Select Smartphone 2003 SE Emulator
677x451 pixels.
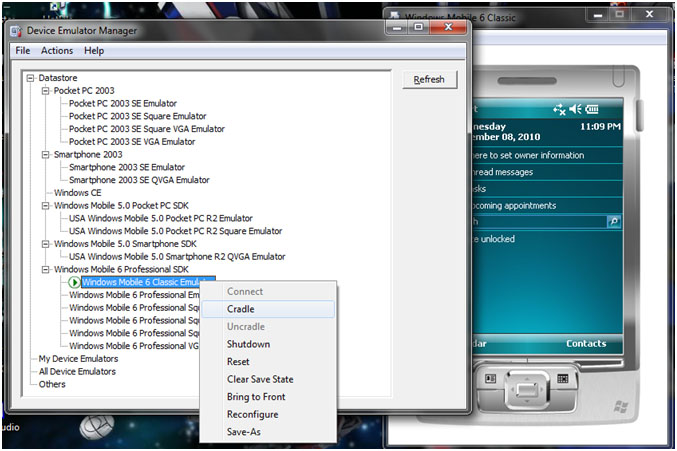127,167
